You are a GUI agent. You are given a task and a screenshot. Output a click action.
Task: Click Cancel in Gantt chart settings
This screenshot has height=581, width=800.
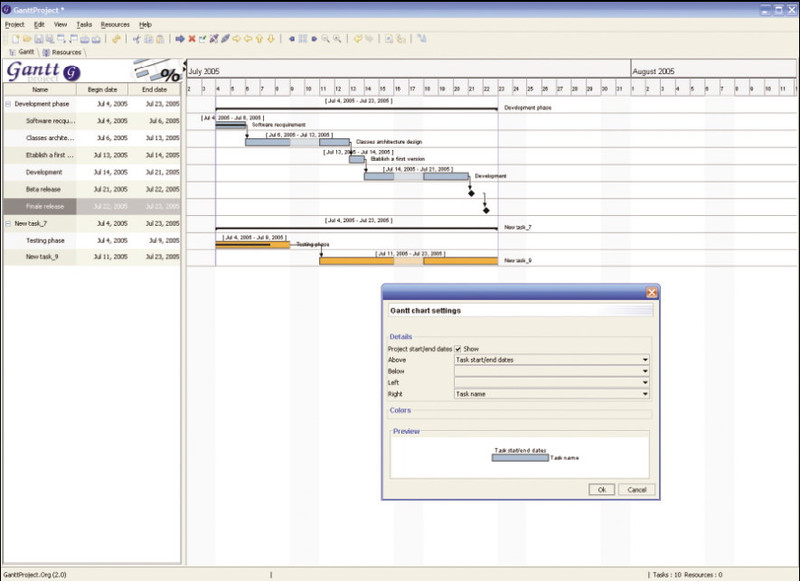[x=637, y=490]
